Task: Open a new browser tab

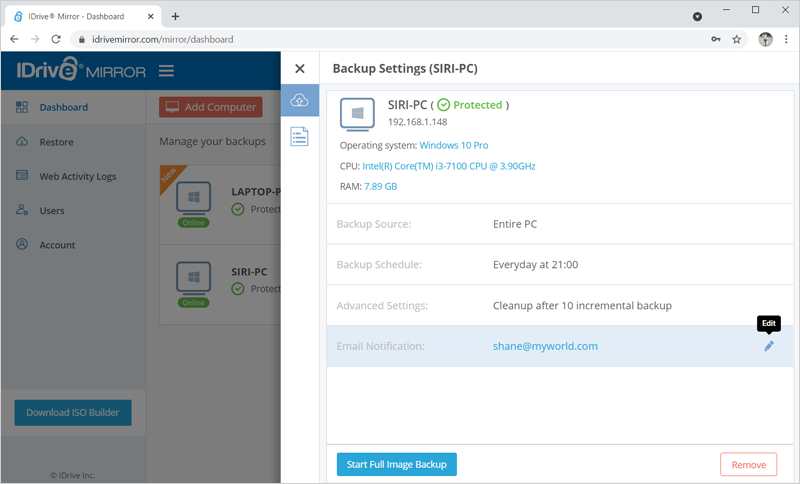Action: [x=175, y=16]
